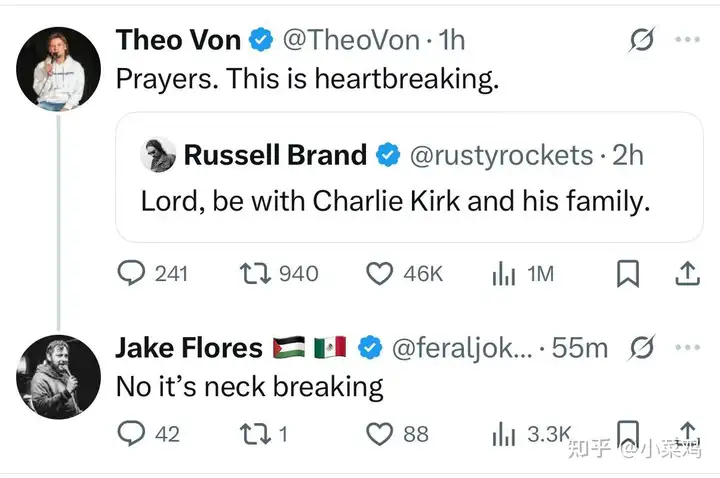
Task: Like Theo Von's tweet with 46K likes
Action: click(x=379, y=274)
